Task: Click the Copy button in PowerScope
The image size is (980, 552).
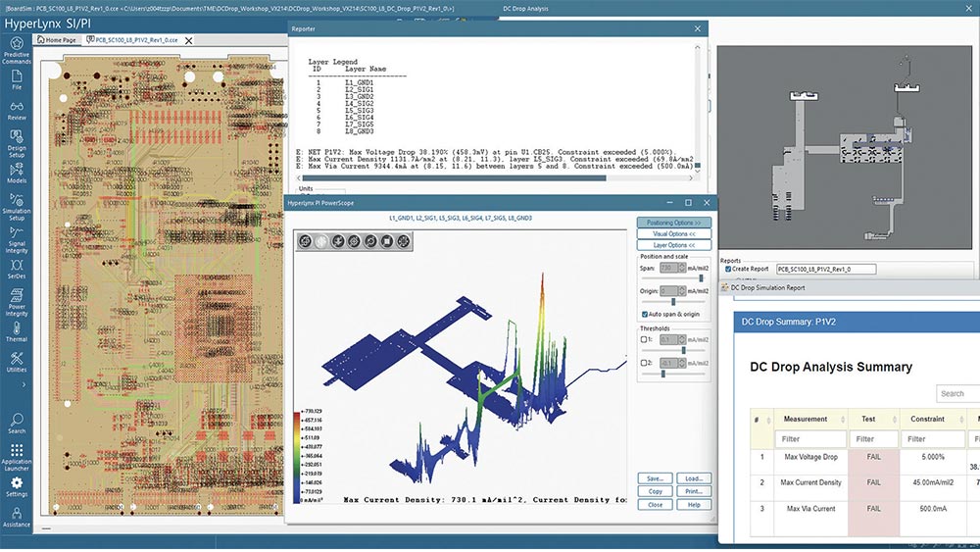Action: click(x=655, y=491)
